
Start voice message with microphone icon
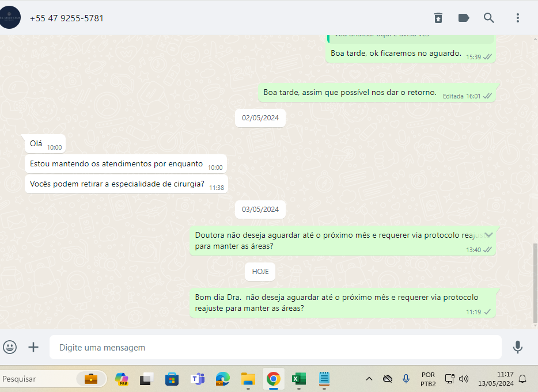pyautogui.click(x=517, y=347)
